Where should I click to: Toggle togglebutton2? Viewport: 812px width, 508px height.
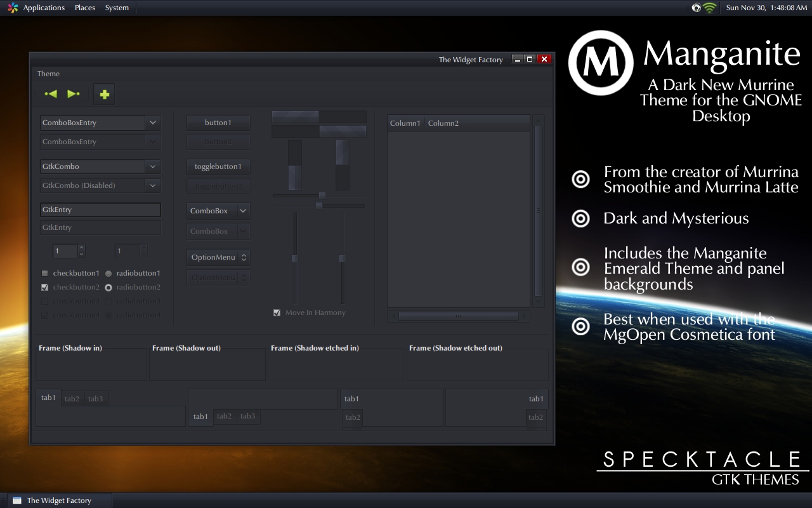point(218,186)
